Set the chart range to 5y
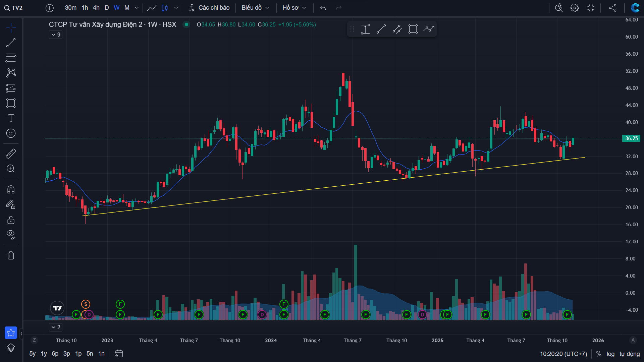 coord(32,354)
